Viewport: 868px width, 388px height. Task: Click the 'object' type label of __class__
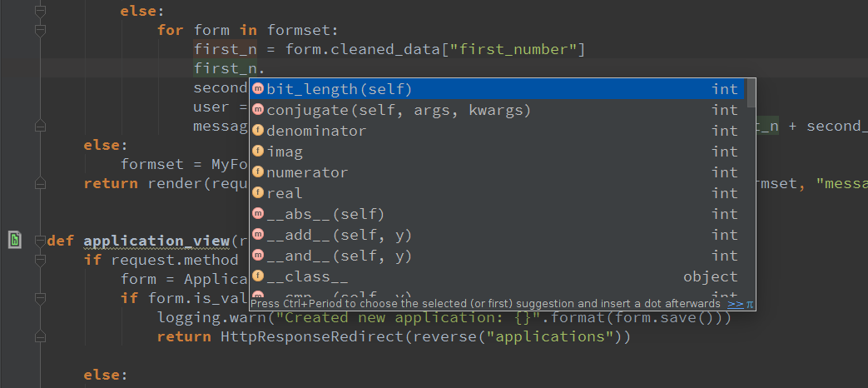[x=710, y=276]
